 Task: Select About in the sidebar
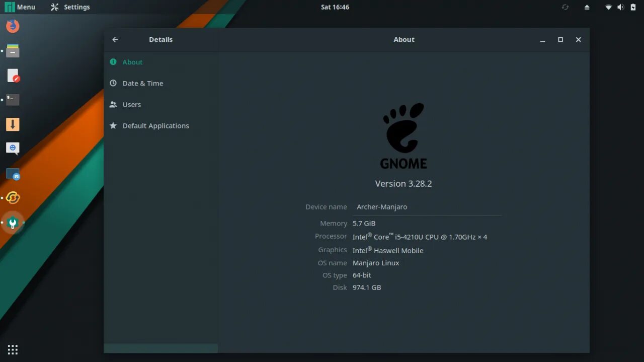(x=161, y=62)
